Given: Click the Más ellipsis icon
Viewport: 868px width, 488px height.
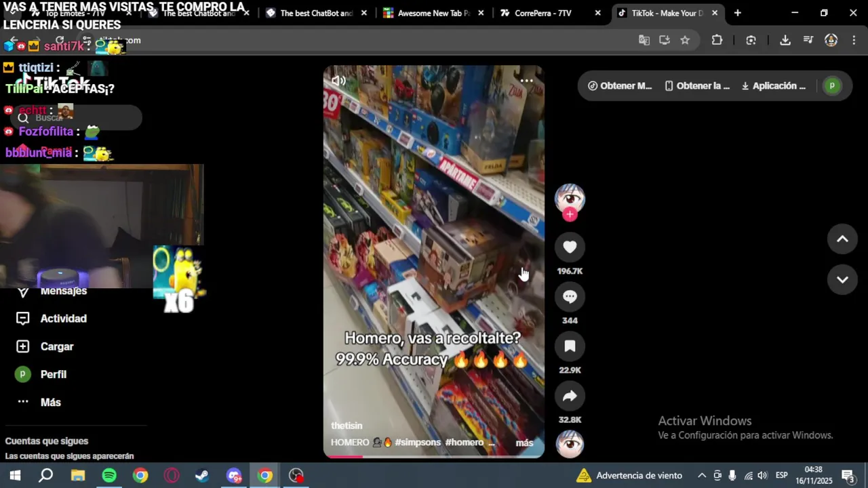Looking at the screenshot, I should click(23, 402).
